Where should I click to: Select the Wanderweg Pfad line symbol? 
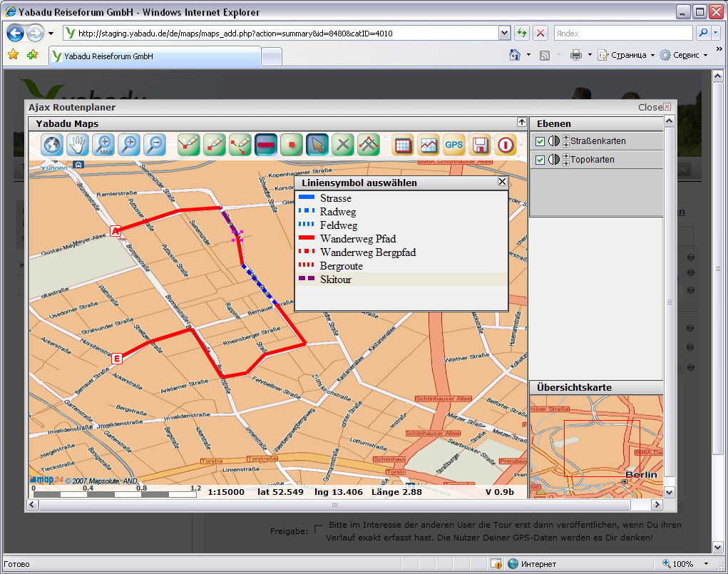pos(401,239)
